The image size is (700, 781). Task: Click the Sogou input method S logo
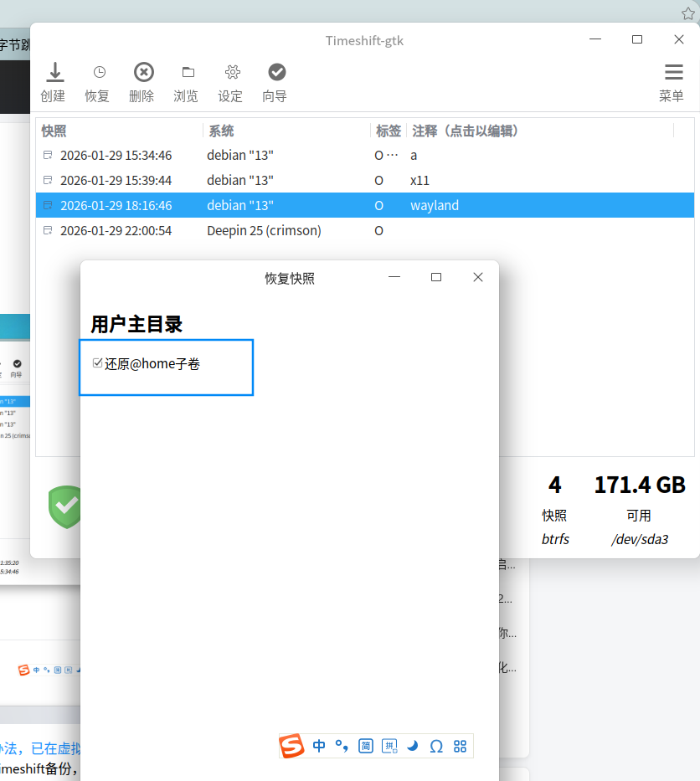[291, 746]
